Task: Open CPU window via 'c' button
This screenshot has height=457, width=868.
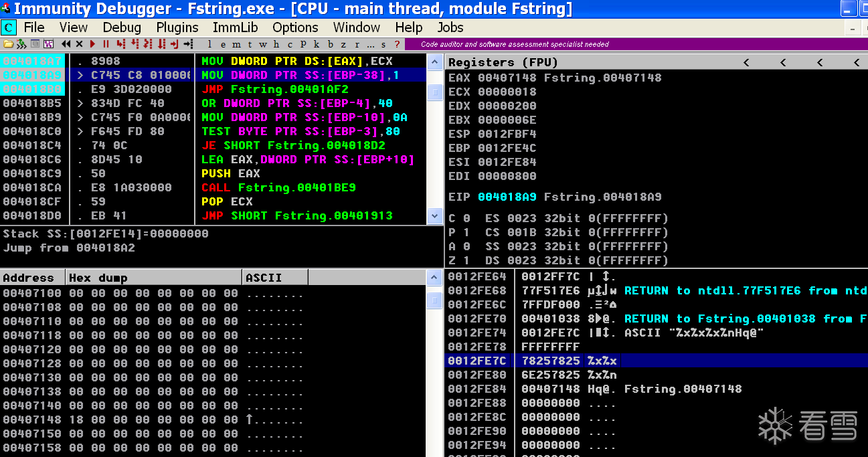Action: click(x=290, y=44)
